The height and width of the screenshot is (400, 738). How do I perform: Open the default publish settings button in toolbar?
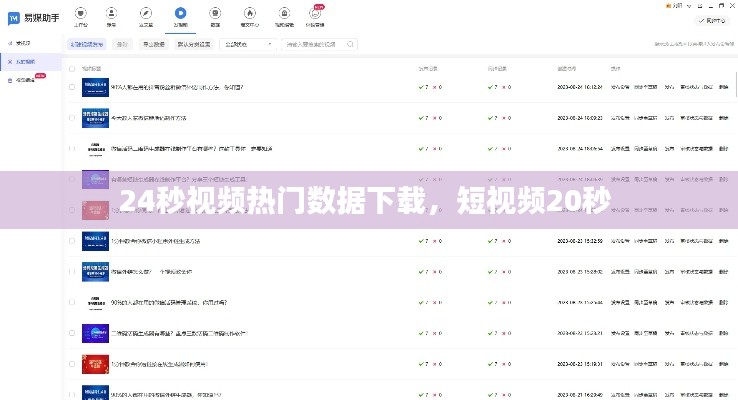click(x=194, y=44)
